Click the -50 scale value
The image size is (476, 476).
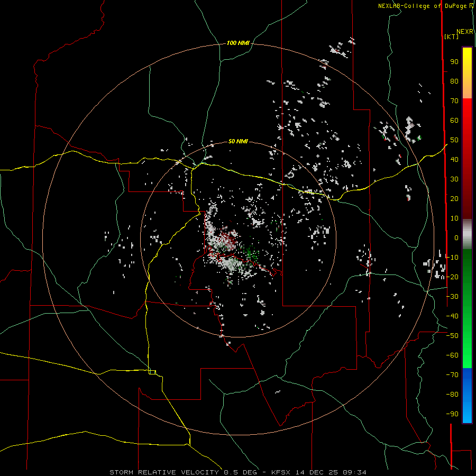[x=452, y=336]
